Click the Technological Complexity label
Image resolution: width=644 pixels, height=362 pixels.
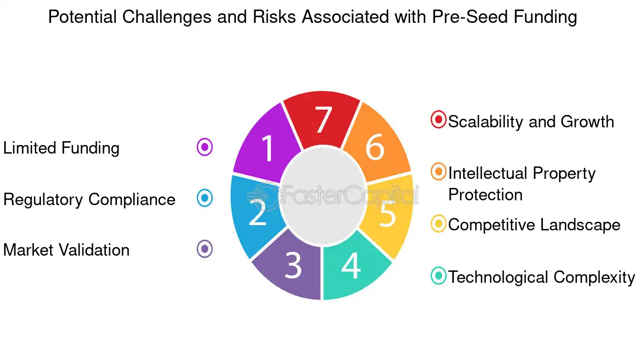point(542,277)
